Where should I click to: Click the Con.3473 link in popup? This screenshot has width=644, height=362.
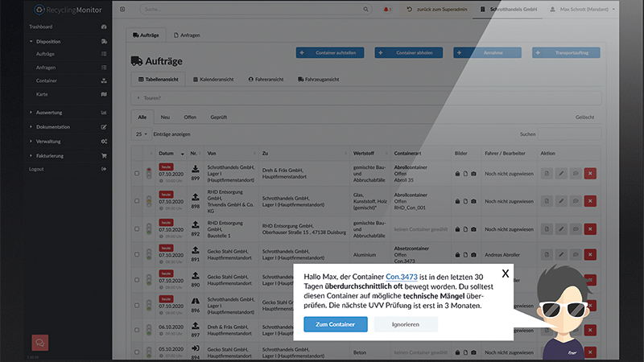coord(401,277)
